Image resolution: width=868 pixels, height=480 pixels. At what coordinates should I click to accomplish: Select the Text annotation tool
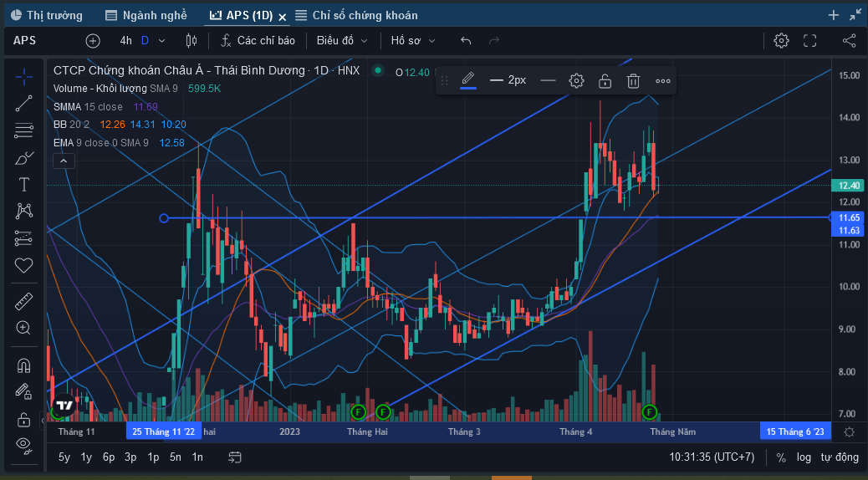tap(23, 185)
